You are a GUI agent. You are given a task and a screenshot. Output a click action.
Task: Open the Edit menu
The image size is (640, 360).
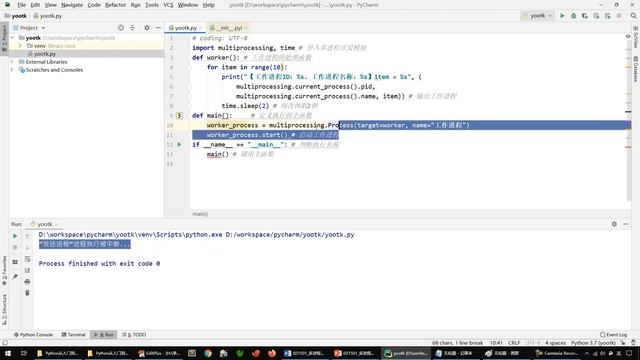pos(35,5)
